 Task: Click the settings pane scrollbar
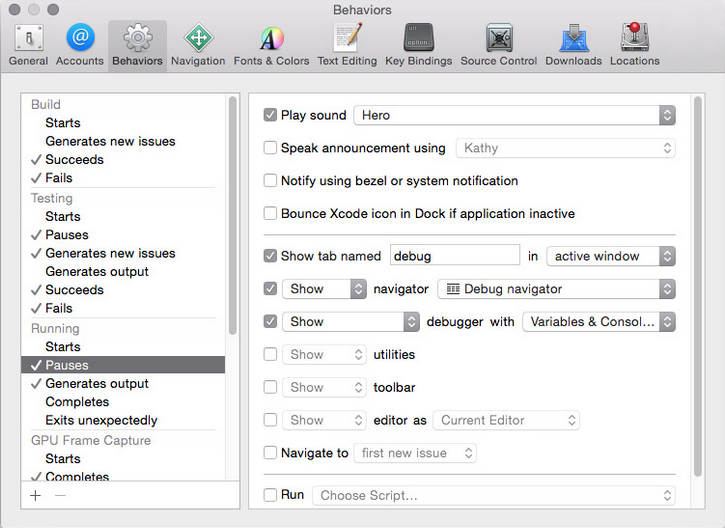point(698,287)
